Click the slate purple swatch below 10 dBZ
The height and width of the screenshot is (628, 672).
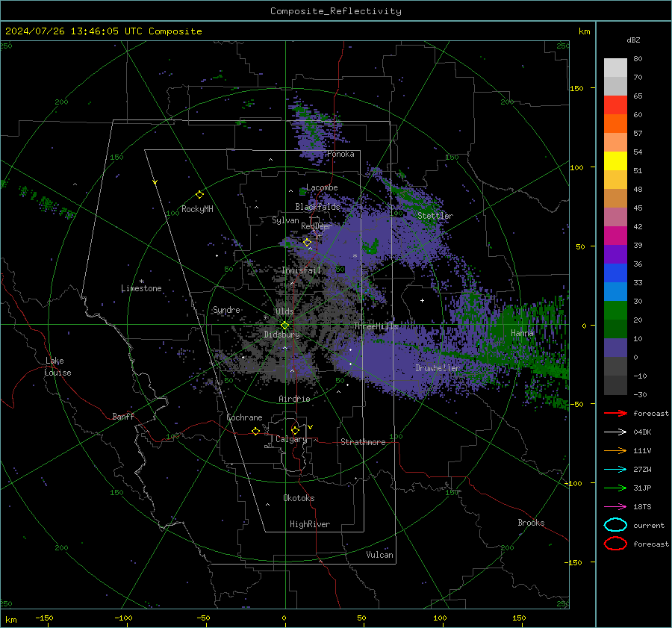point(615,347)
